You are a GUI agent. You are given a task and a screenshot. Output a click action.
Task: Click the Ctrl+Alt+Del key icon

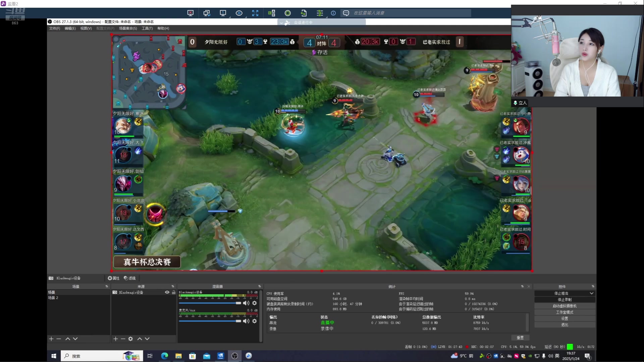272,13
